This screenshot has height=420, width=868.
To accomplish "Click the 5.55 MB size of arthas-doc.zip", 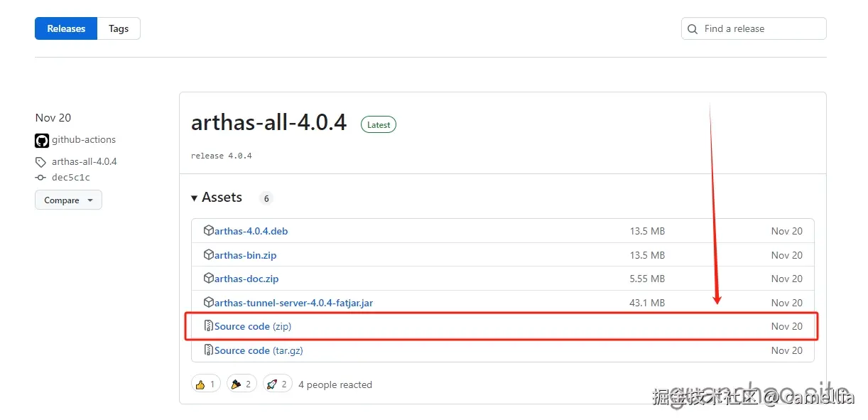I will click(647, 279).
